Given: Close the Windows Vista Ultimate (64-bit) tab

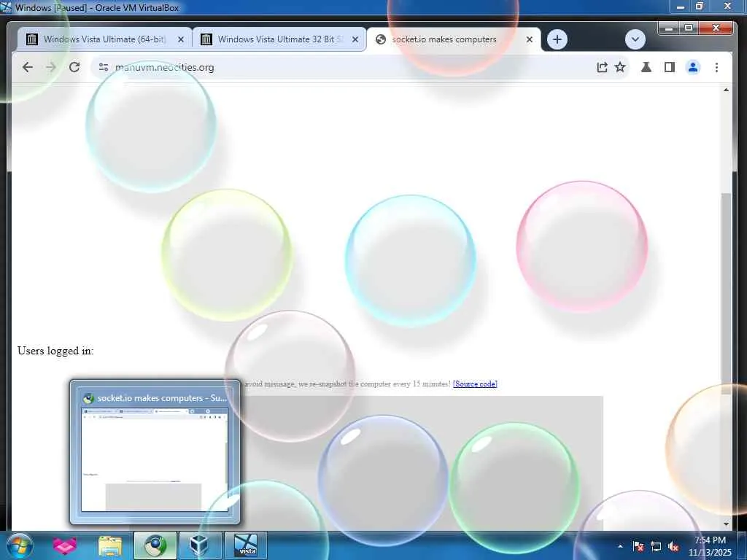Looking at the screenshot, I should pyautogui.click(x=181, y=39).
